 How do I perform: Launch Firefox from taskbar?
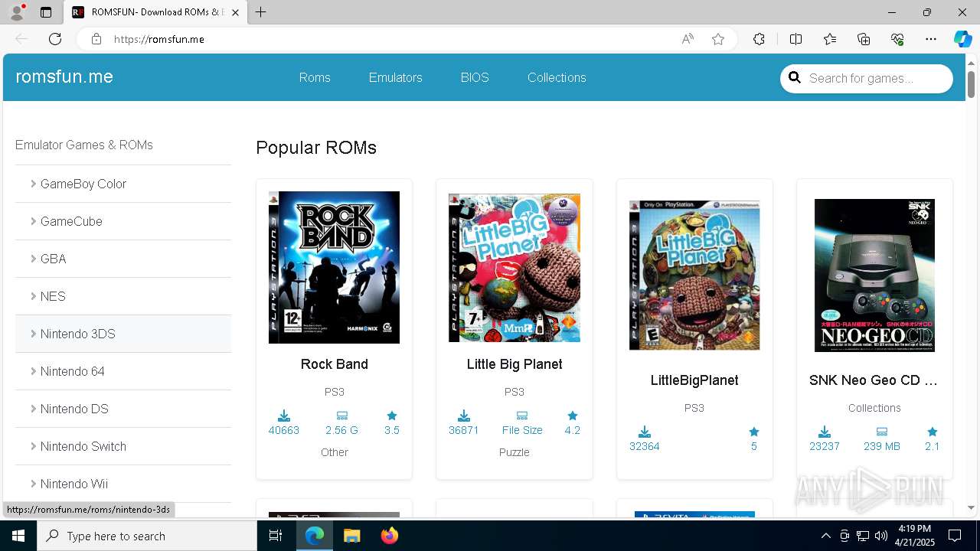[x=390, y=536]
